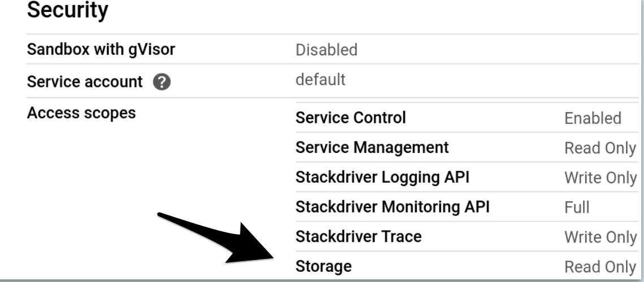The width and height of the screenshot is (644, 282).
Task: Click Write Only beside Stackdriver Trace
Action: [600, 237]
